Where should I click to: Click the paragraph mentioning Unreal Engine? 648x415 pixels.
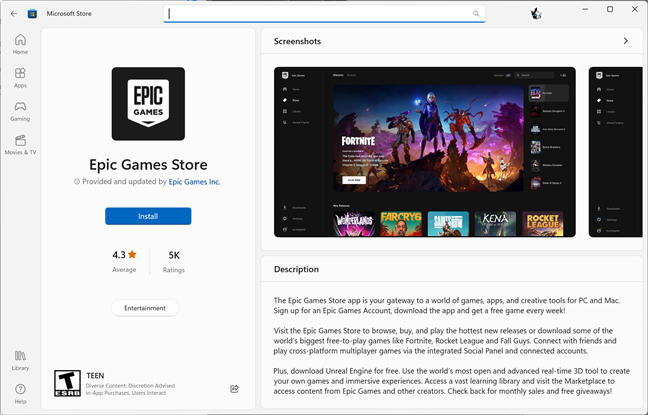click(x=451, y=381)
